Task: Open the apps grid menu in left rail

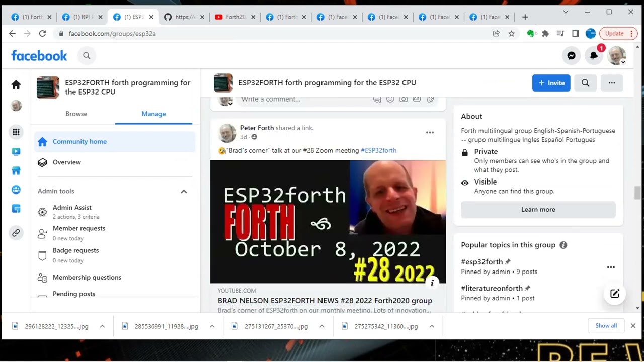Action: [16, 132]
